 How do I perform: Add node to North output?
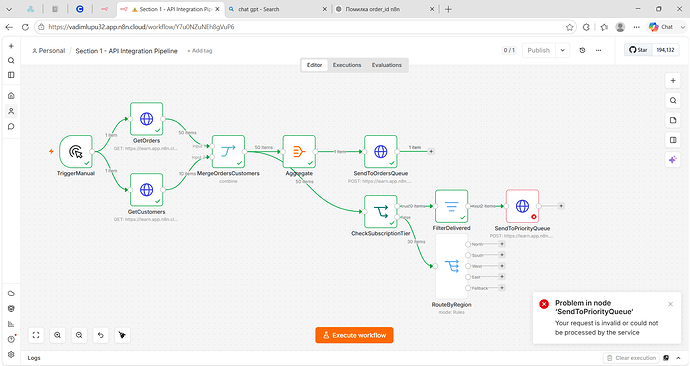pyautogui.click(x=502, y=244)
